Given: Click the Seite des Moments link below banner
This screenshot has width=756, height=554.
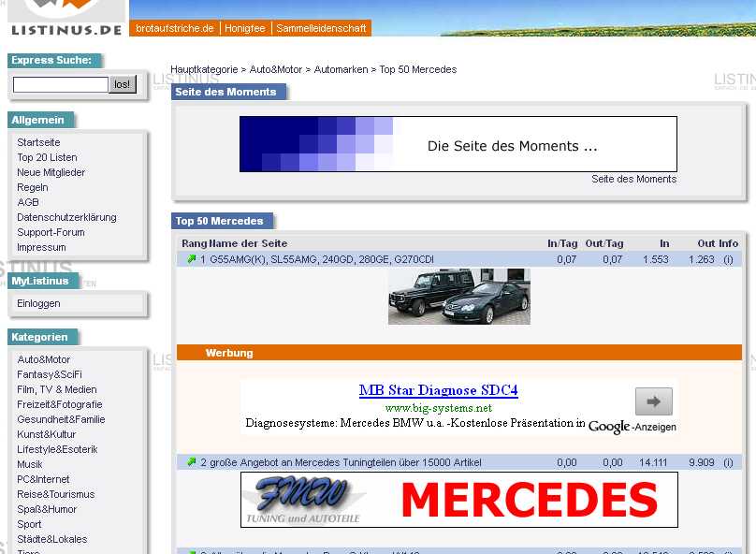Looking at the screenshot, I should 634,179.
